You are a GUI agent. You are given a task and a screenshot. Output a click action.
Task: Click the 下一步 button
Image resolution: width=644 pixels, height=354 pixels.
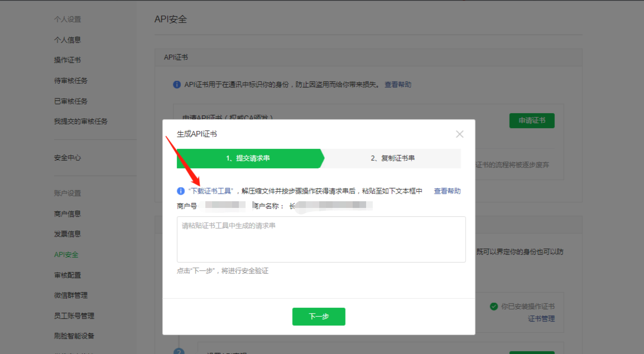[x=319, y=316]
